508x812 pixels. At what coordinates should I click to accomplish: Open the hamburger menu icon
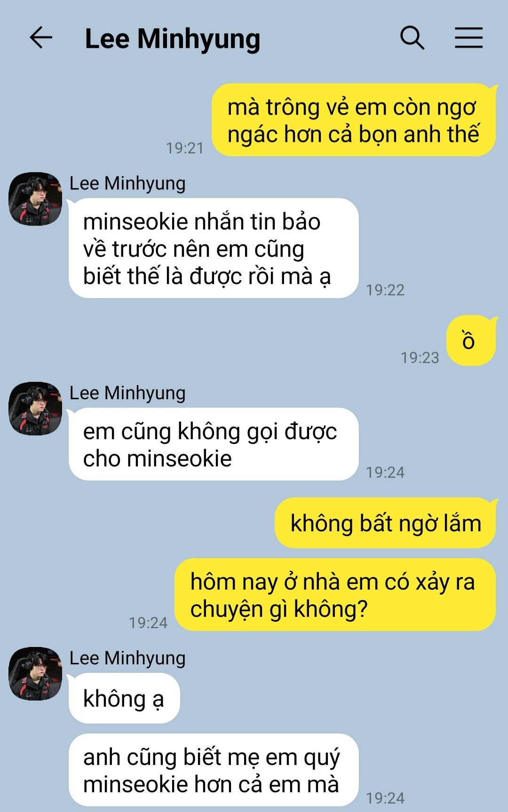click(x=468, y=38)
